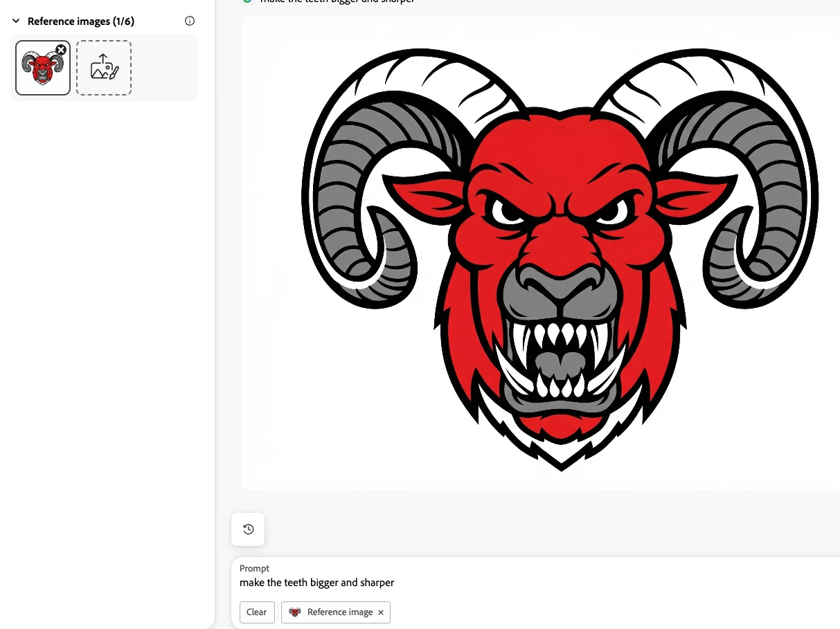Screen dimensions: 840x629
Task: Remove the Reference image chip
Action: [x=381, y=612]
